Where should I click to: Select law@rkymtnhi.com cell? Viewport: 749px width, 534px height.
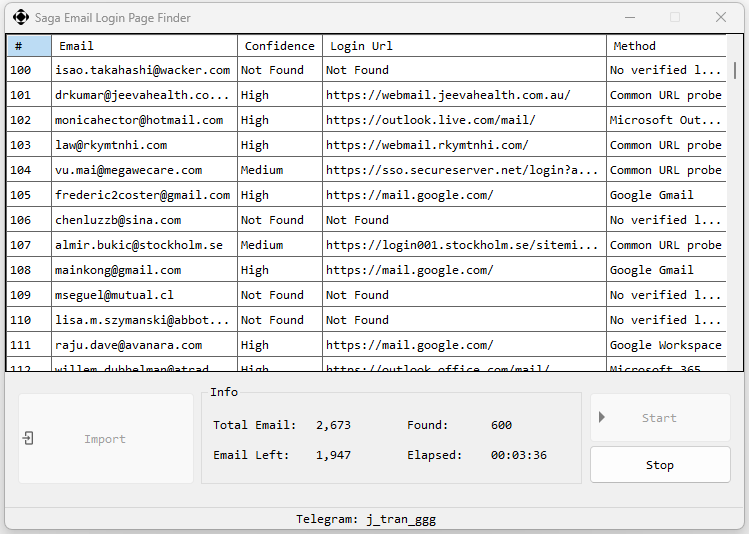pos(144,145)
